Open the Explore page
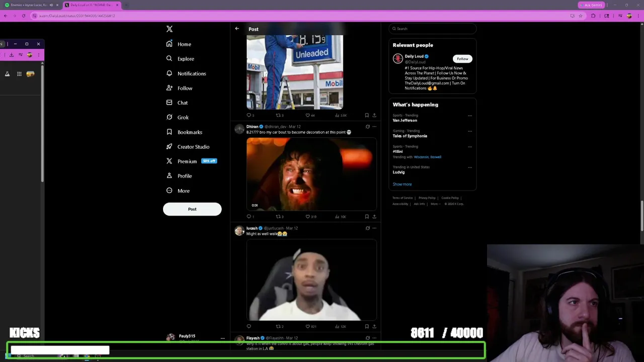The height and width of the screenshot is (362, 644). [x=180, y=59]
